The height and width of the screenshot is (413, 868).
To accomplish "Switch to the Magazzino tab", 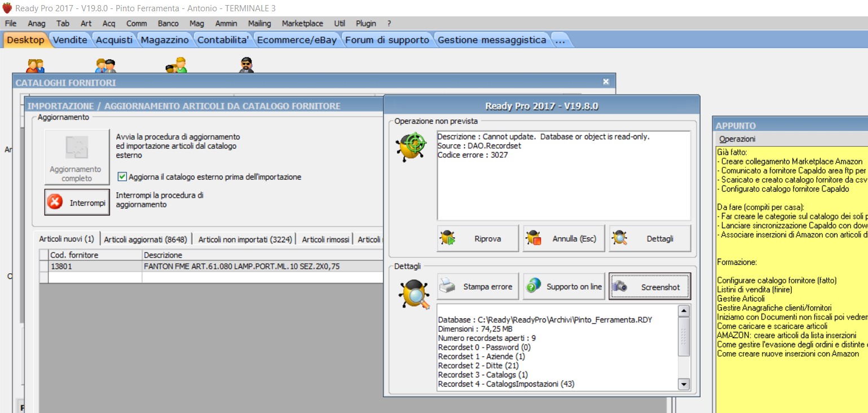I will pyautogui.click(x=165, y=40).
